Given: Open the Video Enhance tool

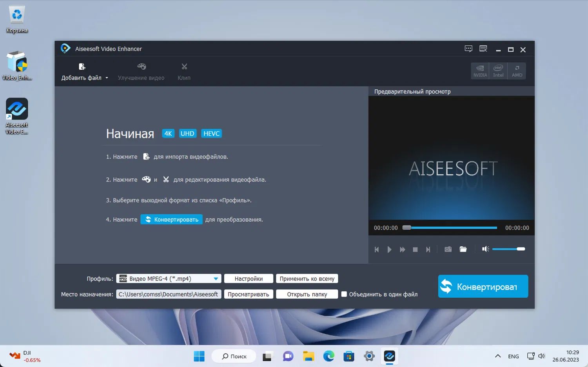Looking at the screenshot, I should point(141,72).
